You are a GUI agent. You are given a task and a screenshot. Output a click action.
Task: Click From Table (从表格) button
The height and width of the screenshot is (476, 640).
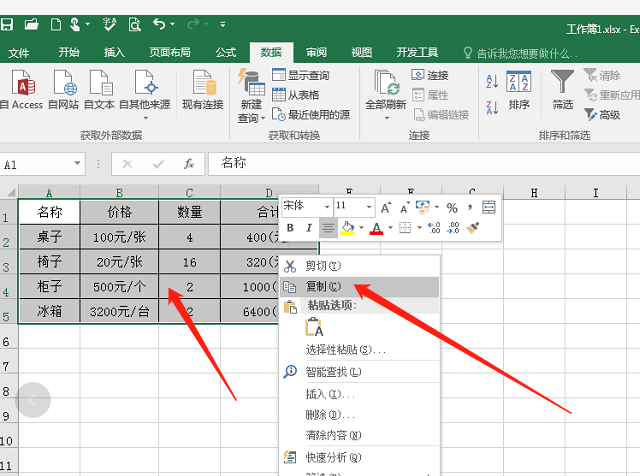tap(296, 95)
